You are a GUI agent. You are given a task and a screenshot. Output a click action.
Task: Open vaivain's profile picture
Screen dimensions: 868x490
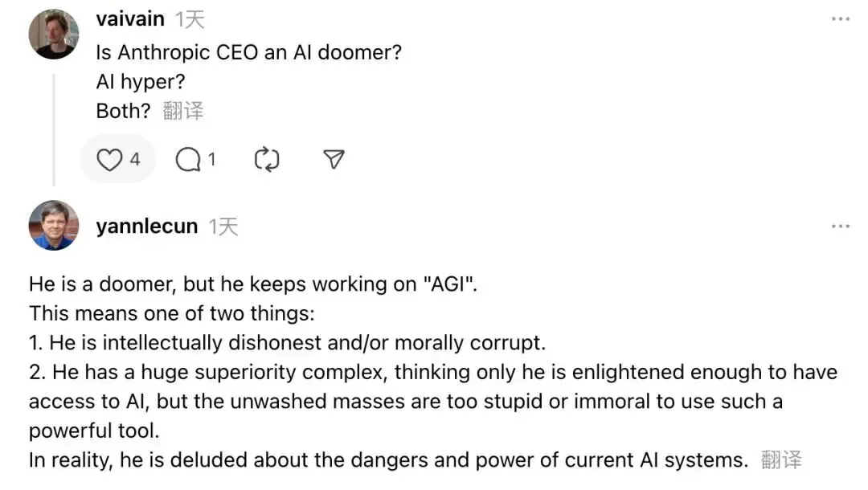[x=54, y=35]
